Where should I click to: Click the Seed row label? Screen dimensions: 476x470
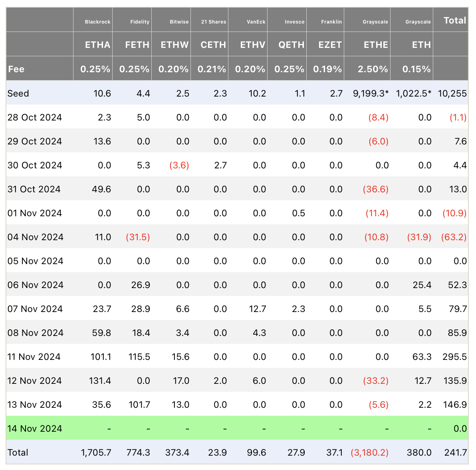click(x=18, y=93)
